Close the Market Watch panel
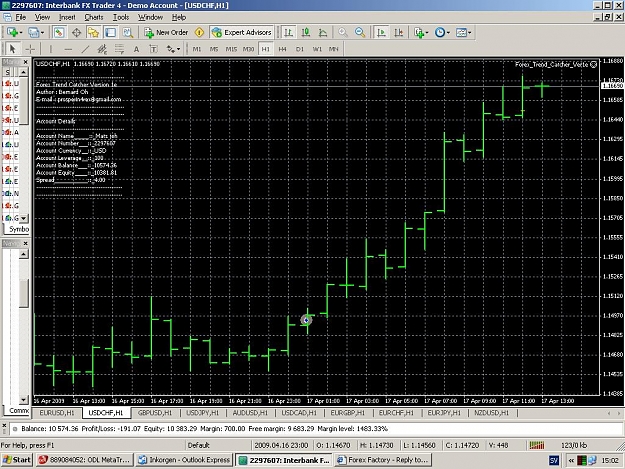 tap(26, 62)
